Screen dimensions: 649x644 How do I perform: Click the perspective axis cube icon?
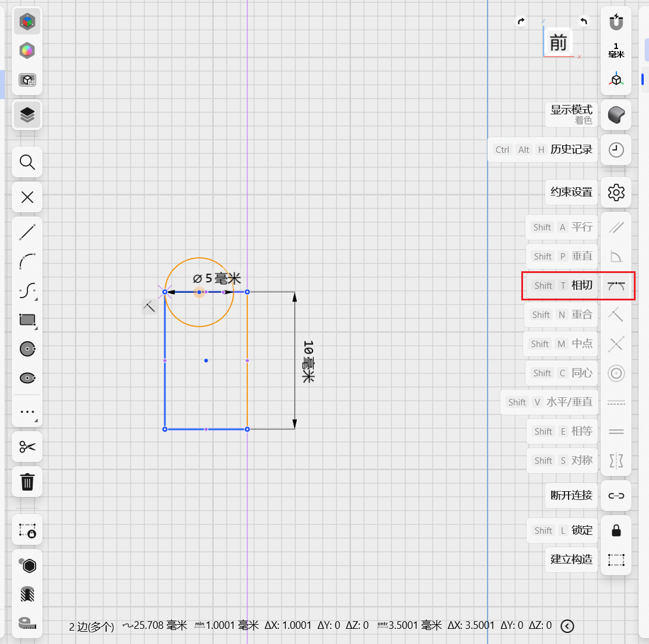(616, 79)
